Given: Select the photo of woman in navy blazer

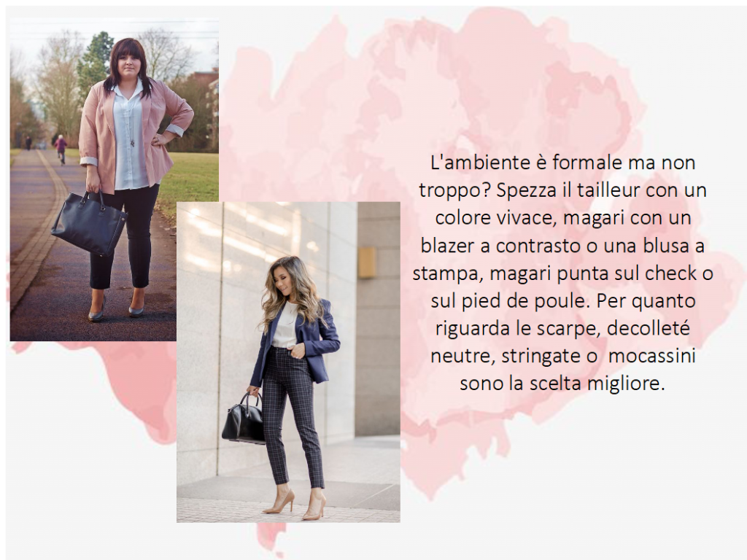Looking at the screenshot, I should (x=288, y=362).
